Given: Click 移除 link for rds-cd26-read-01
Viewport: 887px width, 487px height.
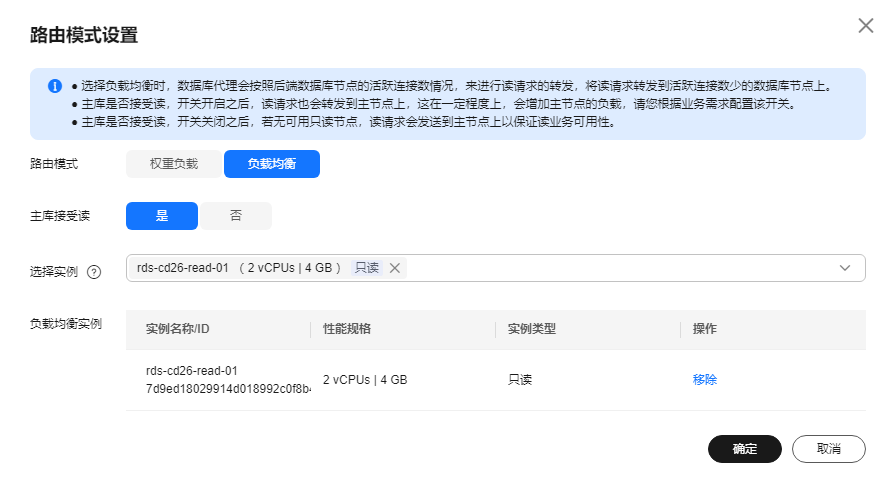Looking at the screenshot, I should 704,380.
